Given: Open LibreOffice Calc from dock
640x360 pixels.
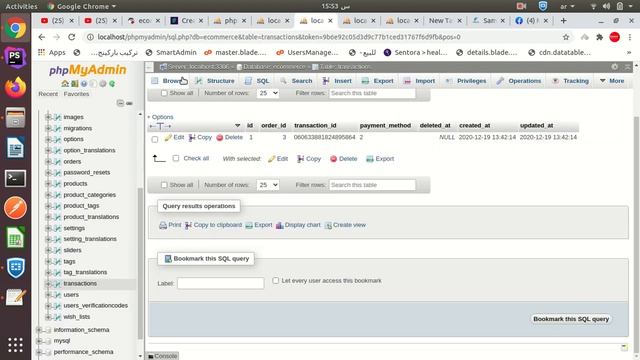Looking at the screenshot, I should [x=16, y=238].
